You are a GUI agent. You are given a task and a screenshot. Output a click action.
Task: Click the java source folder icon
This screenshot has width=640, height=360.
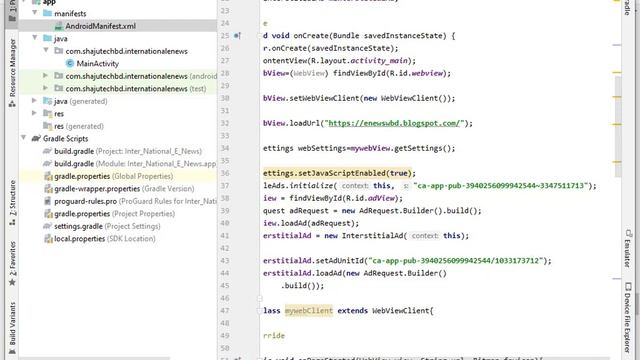(x=48, y=38)
